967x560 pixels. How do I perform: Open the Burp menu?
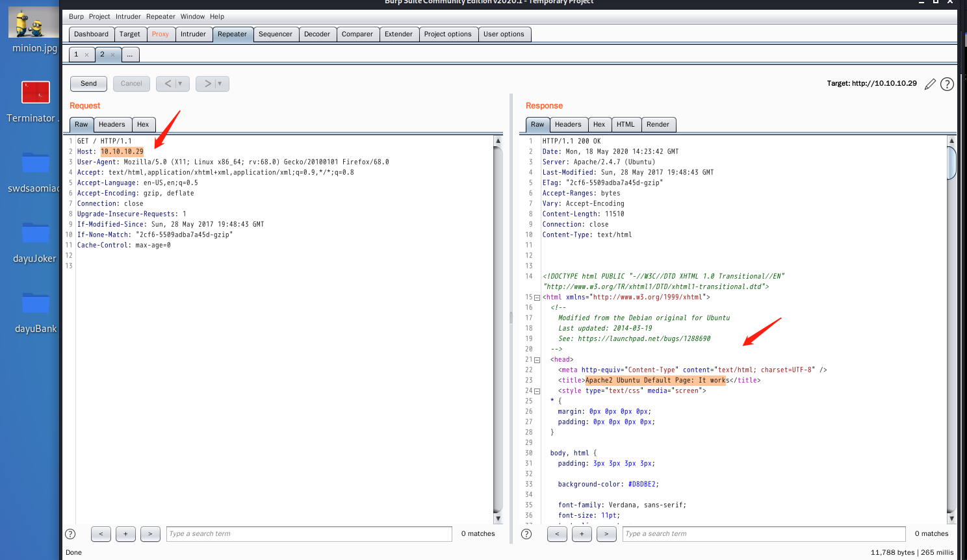coord(76,17)
